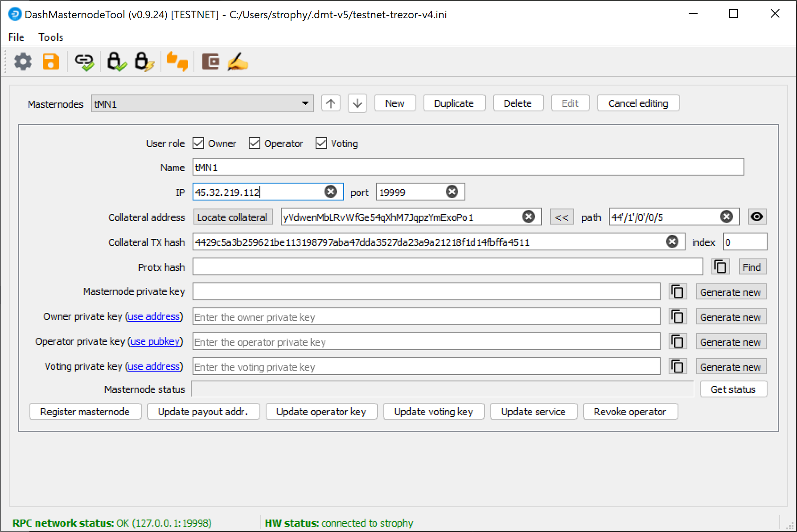The height and width of the screenshot is (532, 797).
Task: Click Update voting key button
Action: (x=434, y=411)
